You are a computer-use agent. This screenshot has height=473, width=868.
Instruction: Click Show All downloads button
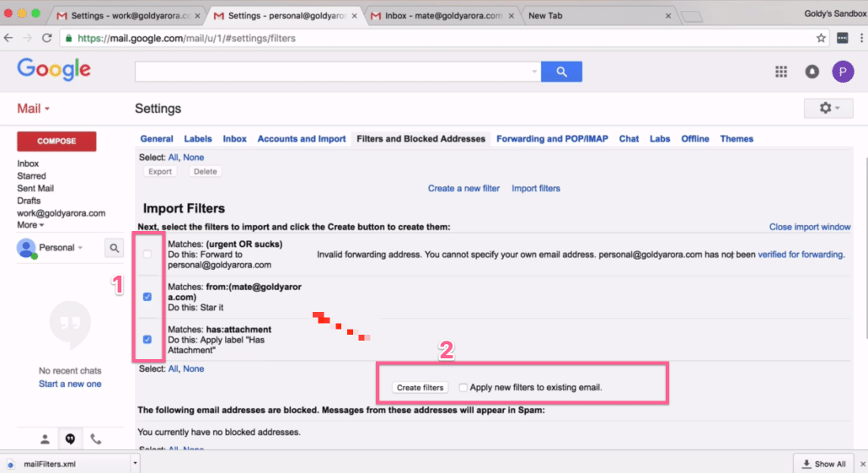(x=823, y=464)
